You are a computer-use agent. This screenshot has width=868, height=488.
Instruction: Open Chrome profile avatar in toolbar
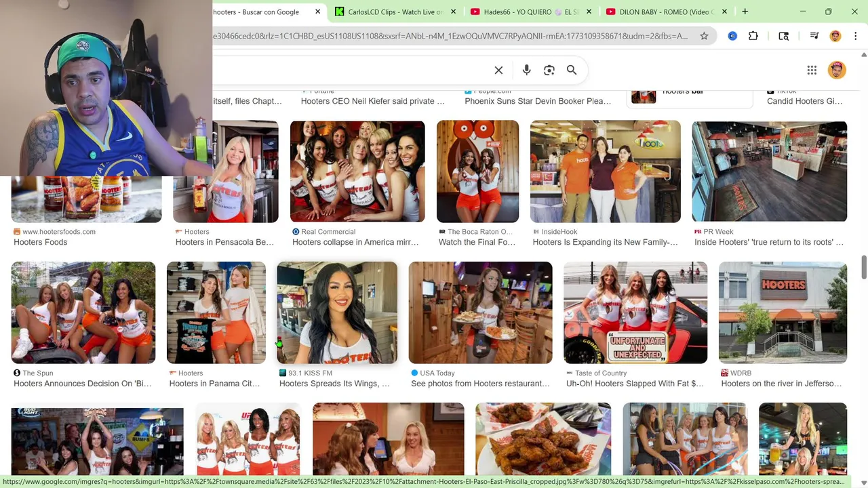pyautogui.click(x=835, y=36)
